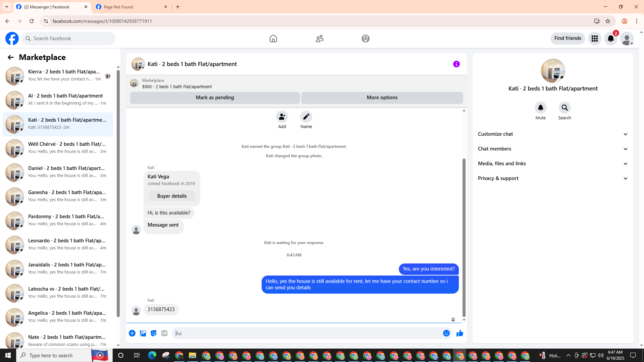This screenshot has height=362, width=644.
Task: View Buyer details for Kati Vega
Action: [x=172, y=196]
